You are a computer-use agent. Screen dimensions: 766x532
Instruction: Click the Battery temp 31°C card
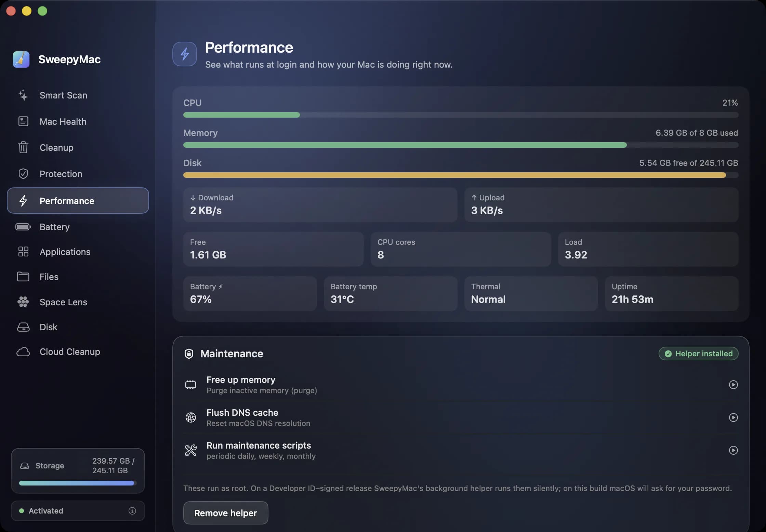pos(391,293)
